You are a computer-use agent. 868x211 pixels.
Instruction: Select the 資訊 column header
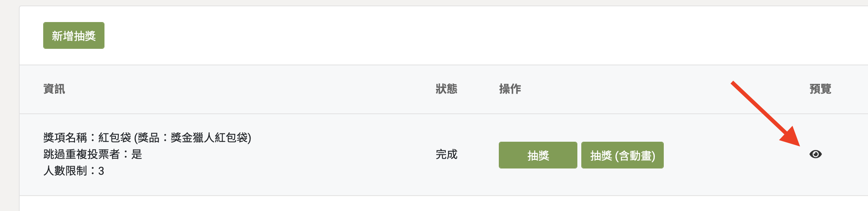pos(54,89)
